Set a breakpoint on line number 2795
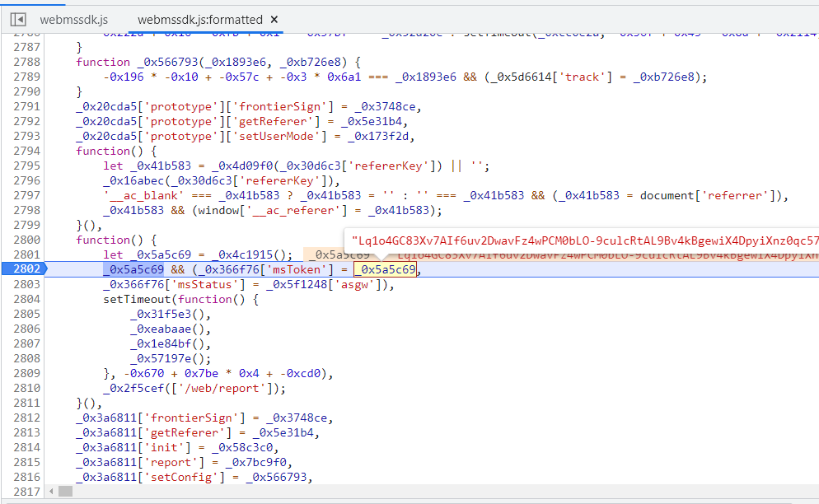Viewport: 819px width, 504px height. coord(26,166)
